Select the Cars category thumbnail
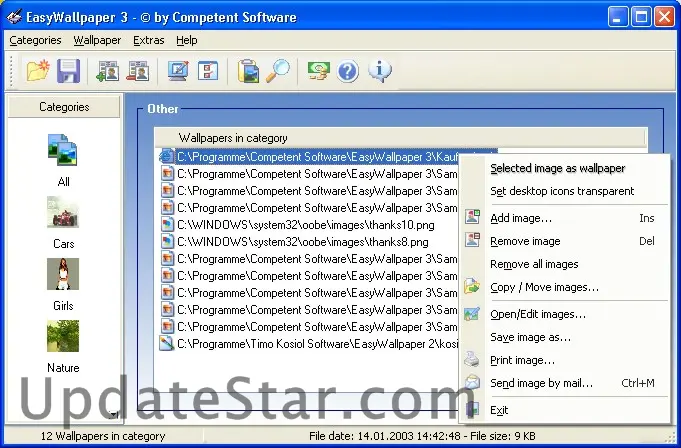 tap(63, 212)
